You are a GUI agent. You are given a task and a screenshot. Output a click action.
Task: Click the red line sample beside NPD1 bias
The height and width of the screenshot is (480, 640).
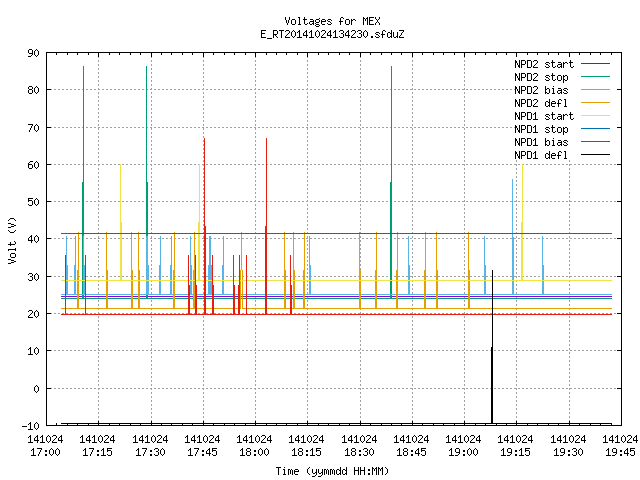(x=596, y=142)
